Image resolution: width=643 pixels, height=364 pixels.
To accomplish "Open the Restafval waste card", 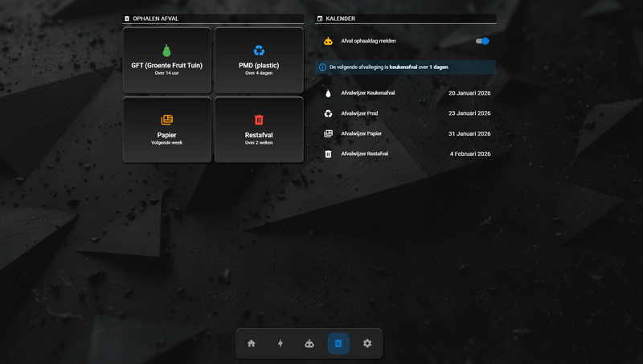I will click(x=259, y=129).
